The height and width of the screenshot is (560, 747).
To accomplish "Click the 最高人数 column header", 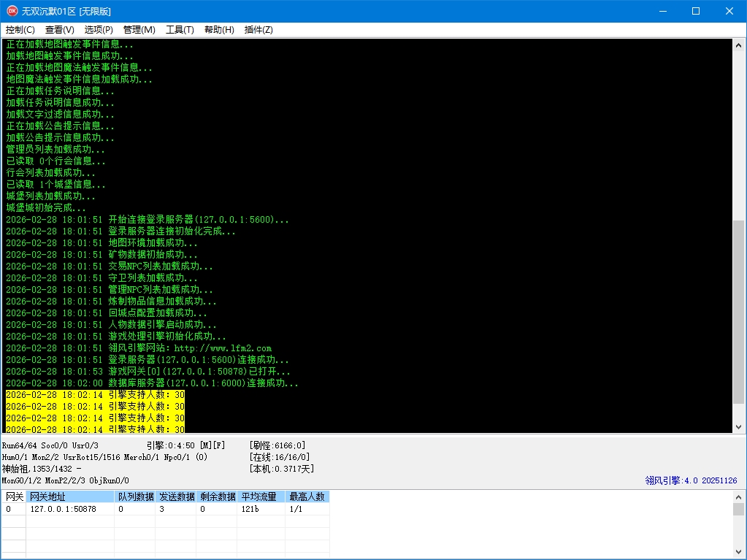I will [307, 496].
